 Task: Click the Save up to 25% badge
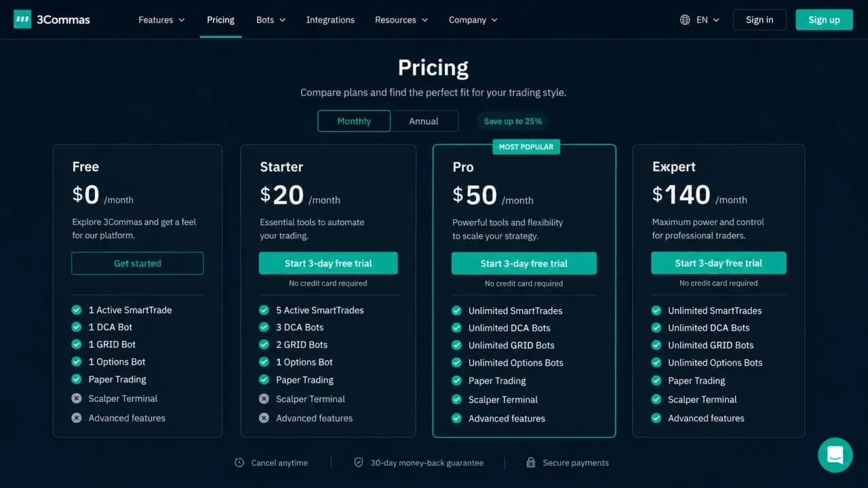click(513, 121)
